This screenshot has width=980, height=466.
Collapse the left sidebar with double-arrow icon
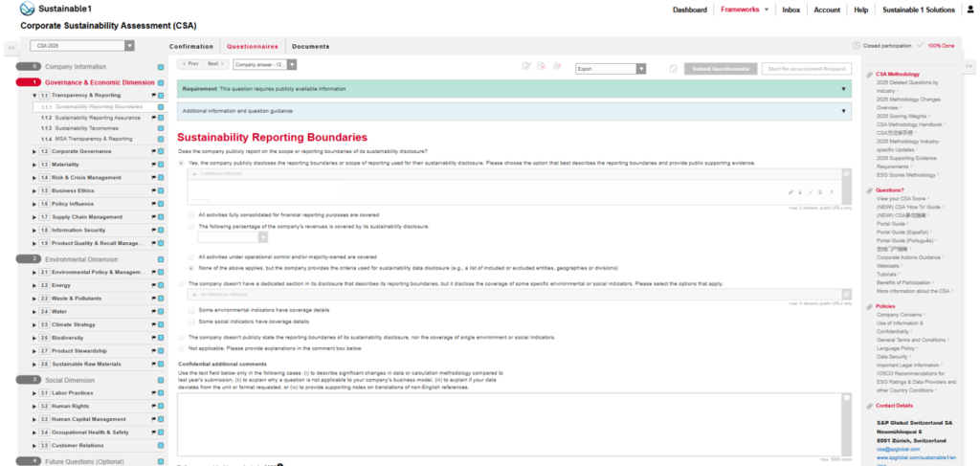tap(10, 46)
